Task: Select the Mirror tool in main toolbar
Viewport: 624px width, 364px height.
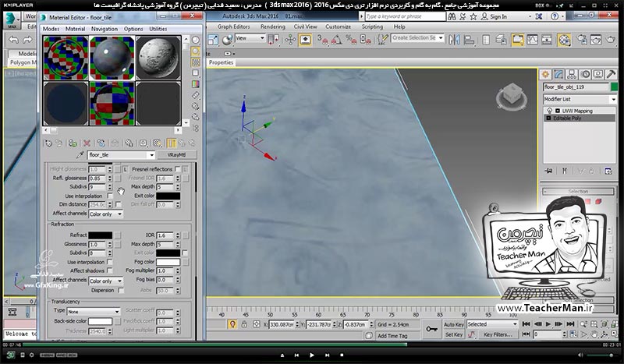Action: click(454, 40)
